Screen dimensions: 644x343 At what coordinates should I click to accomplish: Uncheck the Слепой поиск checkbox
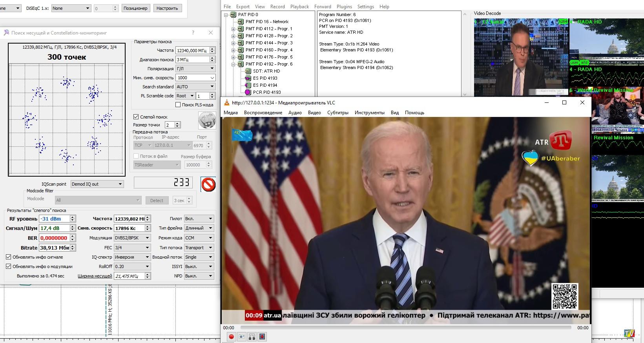pyautogui.click(x=136, y=117)
